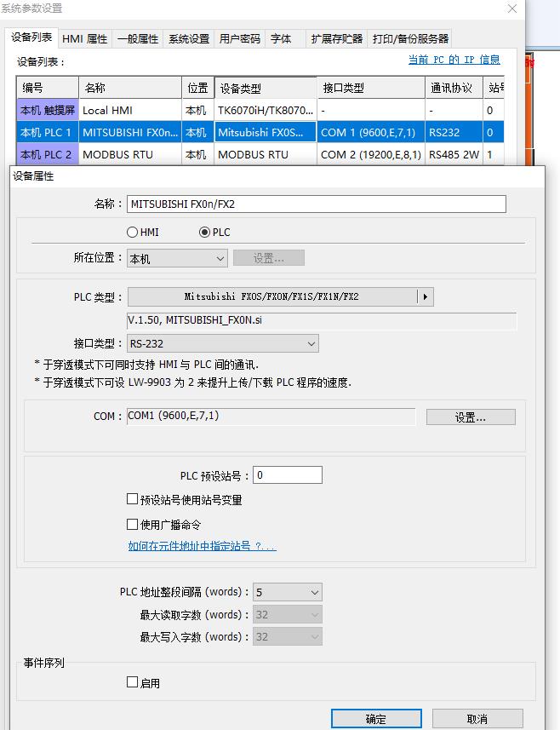This screenshot has height=730, width=560.
Task: Select the HMI radio button
Action: 133,232
